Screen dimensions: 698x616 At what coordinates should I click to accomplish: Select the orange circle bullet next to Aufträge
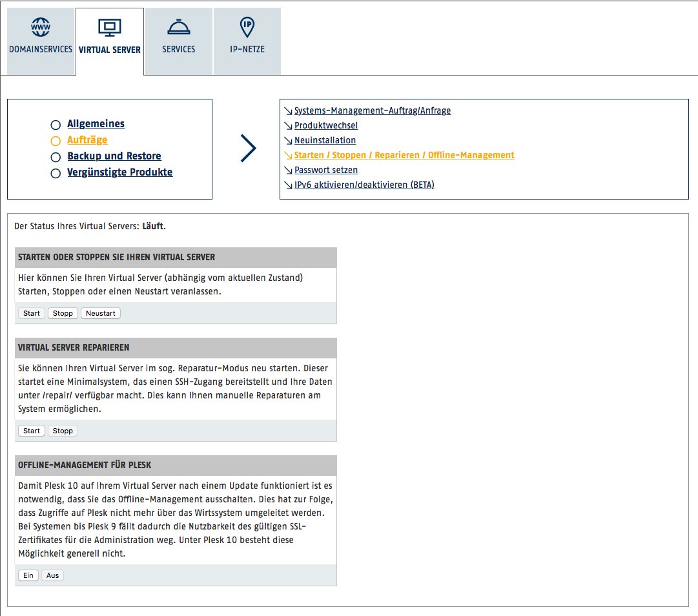click(x=56, y=141)
